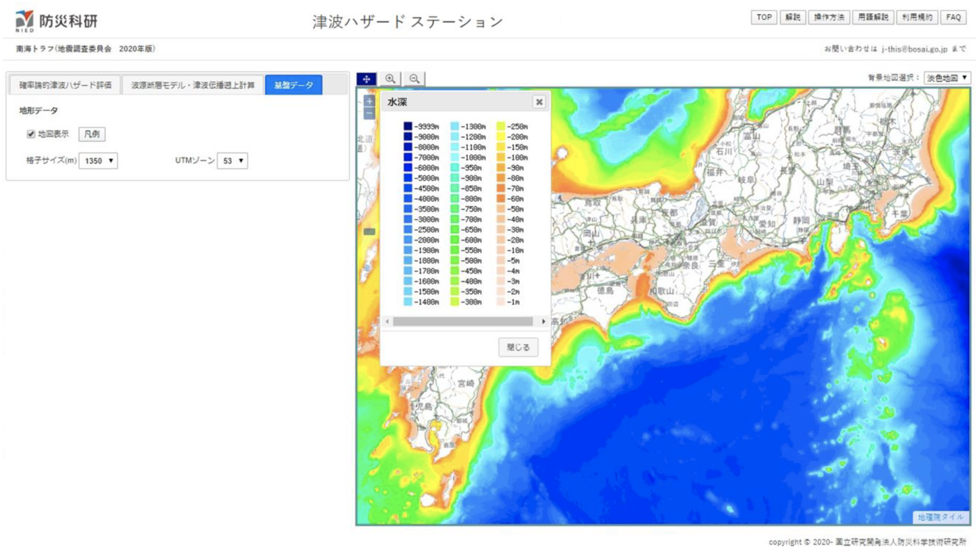Click the -9999m dark blue swatch
The height and width of the screenshot is (547, 980).
point(408,126)
